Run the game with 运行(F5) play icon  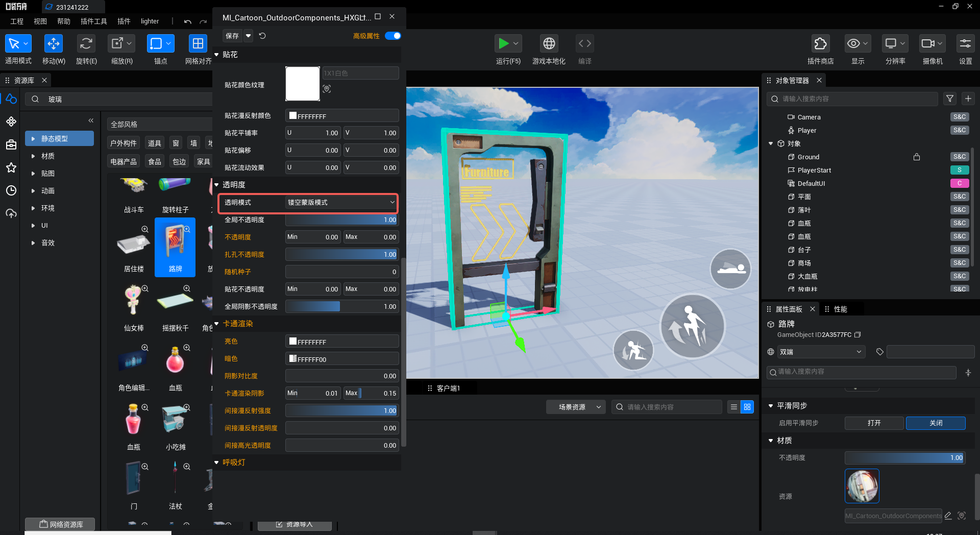(x=504, y=44)
